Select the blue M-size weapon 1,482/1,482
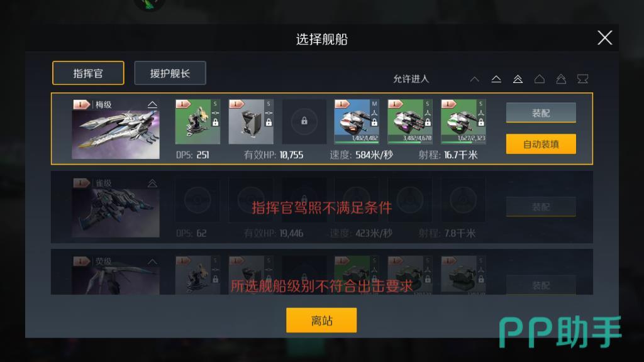Viewport: 644px width, 362px height. pyautogui.click(x=357, y=121)
